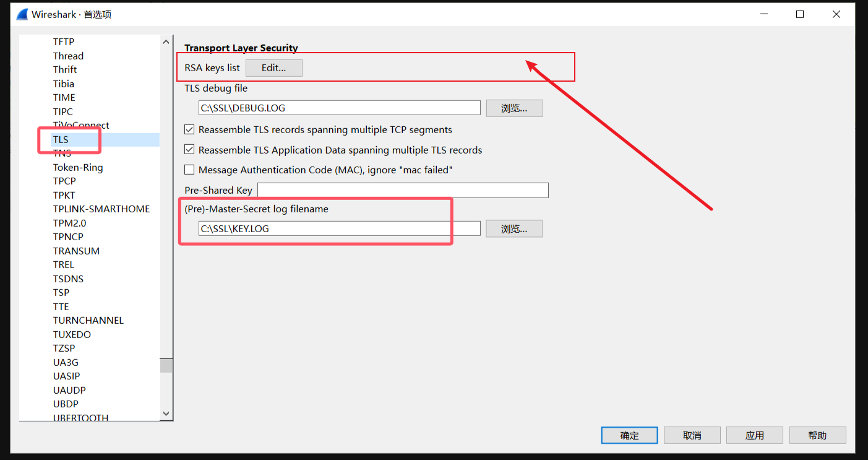The height and width of the screenshot is (460, 868).
Task: Click the (Pre)-Master-Secret log filename field
Action: pos(340,228)
